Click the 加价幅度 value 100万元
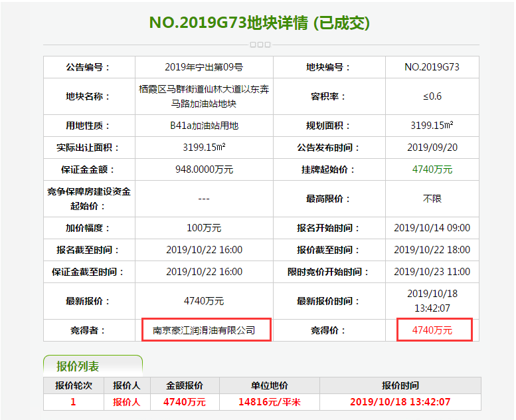This screenshot has width=516, height=420. (x=204, y=228)
